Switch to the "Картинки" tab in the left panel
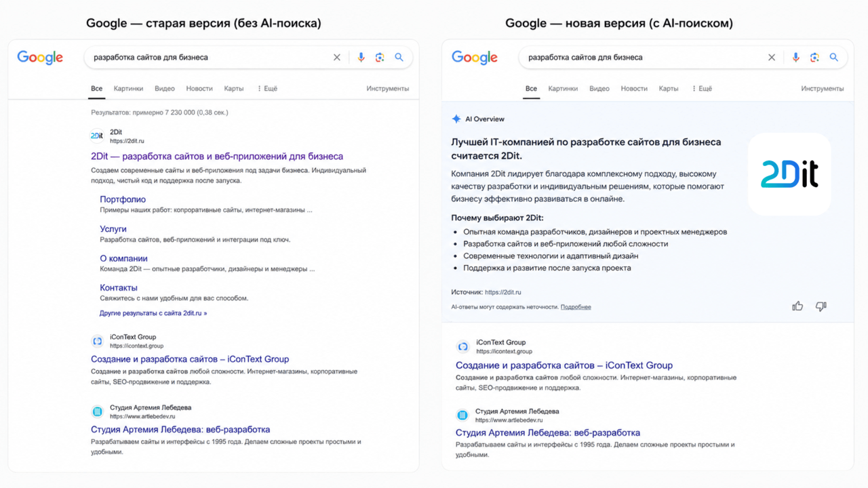The height and width of the screenshot is (488, 868). click(128, 89)
